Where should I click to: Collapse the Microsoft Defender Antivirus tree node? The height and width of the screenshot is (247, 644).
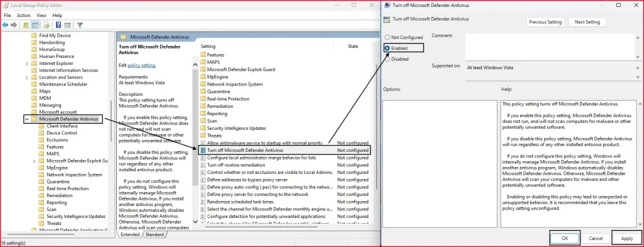26,119
